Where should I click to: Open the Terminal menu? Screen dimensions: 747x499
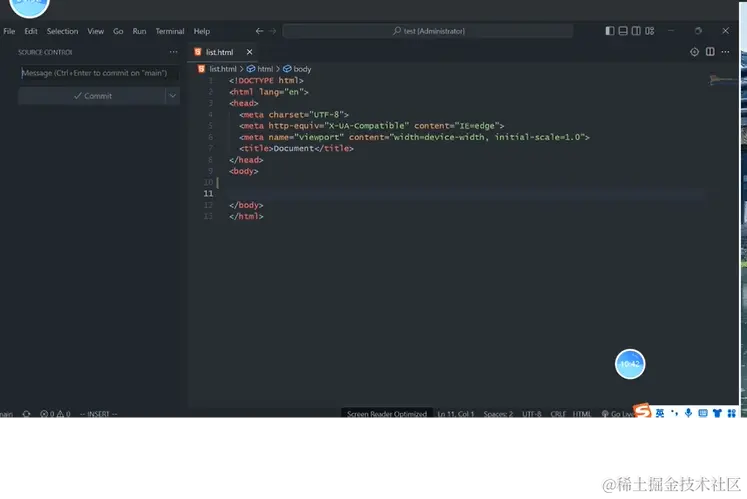pyautogui.click(x=170, y=31)
